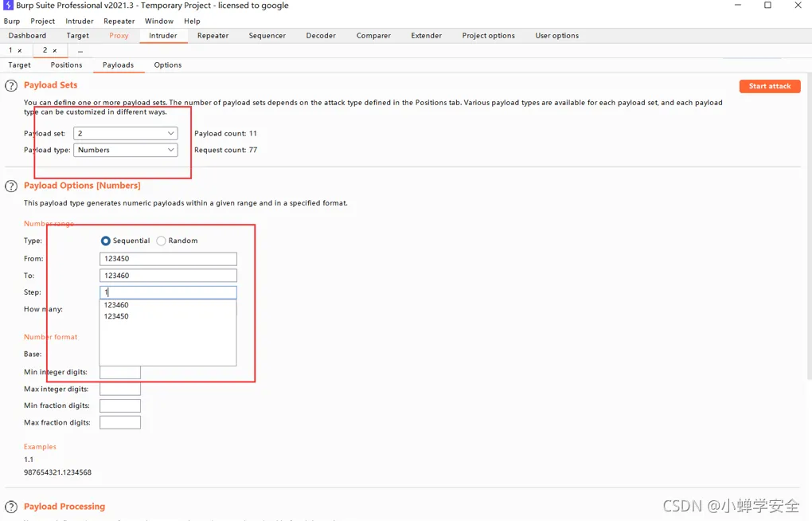Switch to the Intruder tool tab
Image resolution: width=812 pixels, height=521 pixels.
click(163, 36)
